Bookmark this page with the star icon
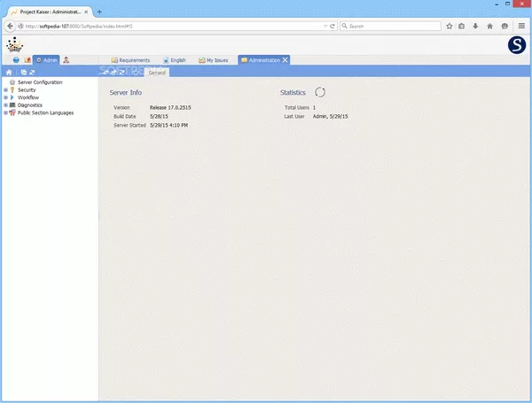The height and width of the screenshot is (403, 532). coord(450,26)
